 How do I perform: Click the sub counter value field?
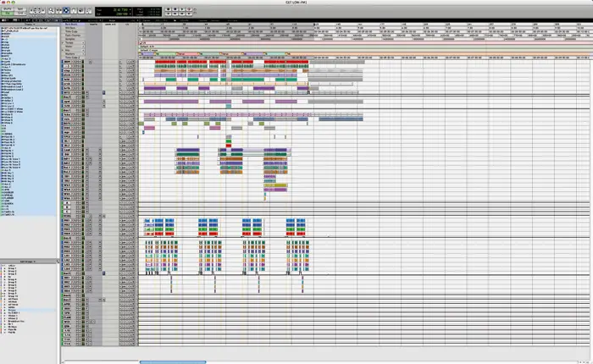click(x=120, y=14)
